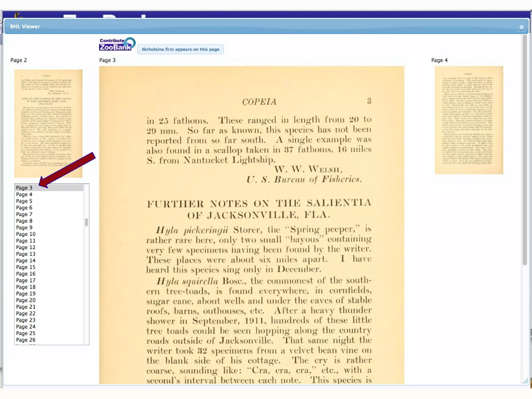Click the page list scrollbar thumb
Viewport: 532px width, 399px height.
[87, 222]
